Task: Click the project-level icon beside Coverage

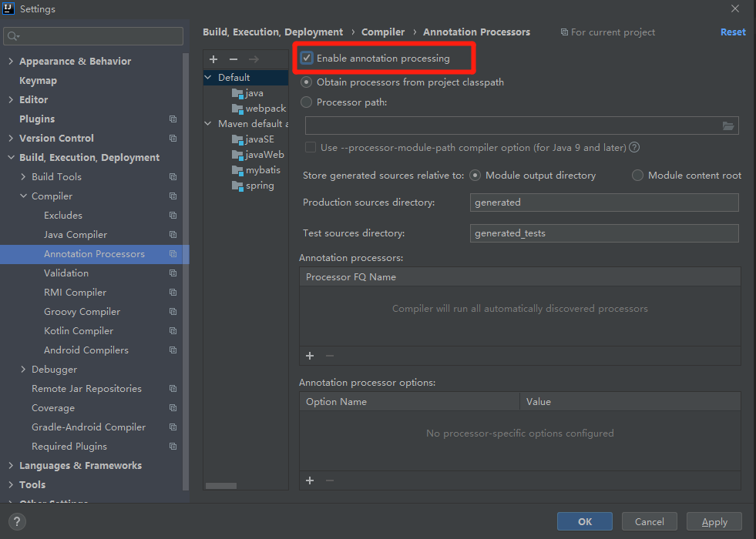Action: pos(173,408)
